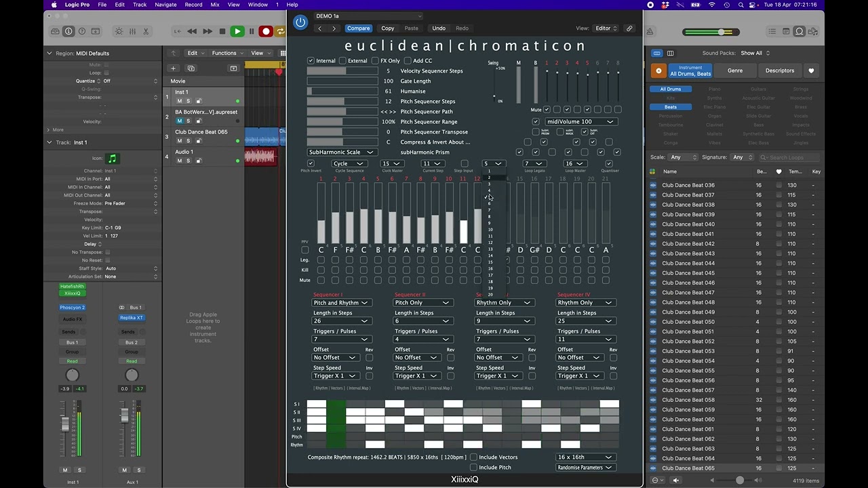Rewind the Logic transport
Viewport: 868px width, 488px height.
point(192,31)
